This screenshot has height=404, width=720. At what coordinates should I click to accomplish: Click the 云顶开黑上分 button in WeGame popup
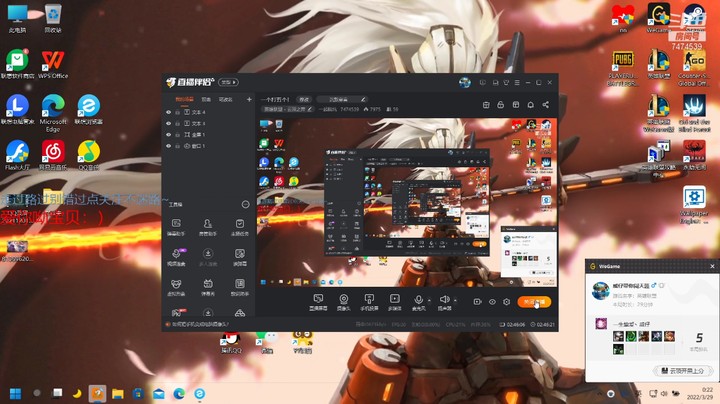point(682,370)
